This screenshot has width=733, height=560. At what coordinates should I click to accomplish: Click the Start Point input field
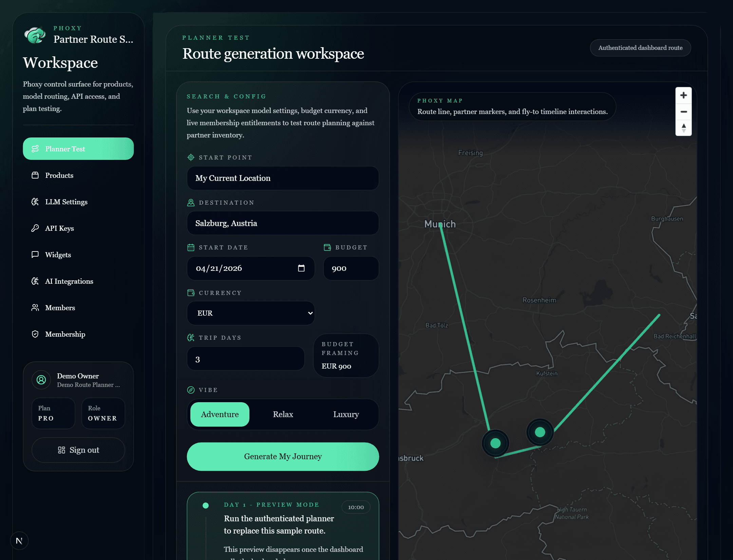pos(283,178)
